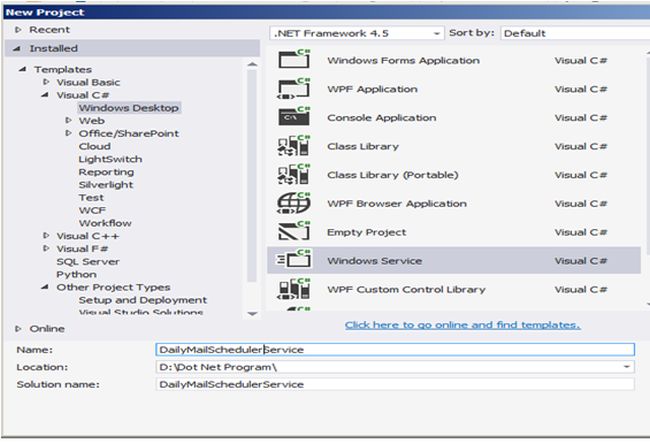Screen dimensions: 650x444
Task: Select the Silverlight tree item
Action: click(106, 185)
